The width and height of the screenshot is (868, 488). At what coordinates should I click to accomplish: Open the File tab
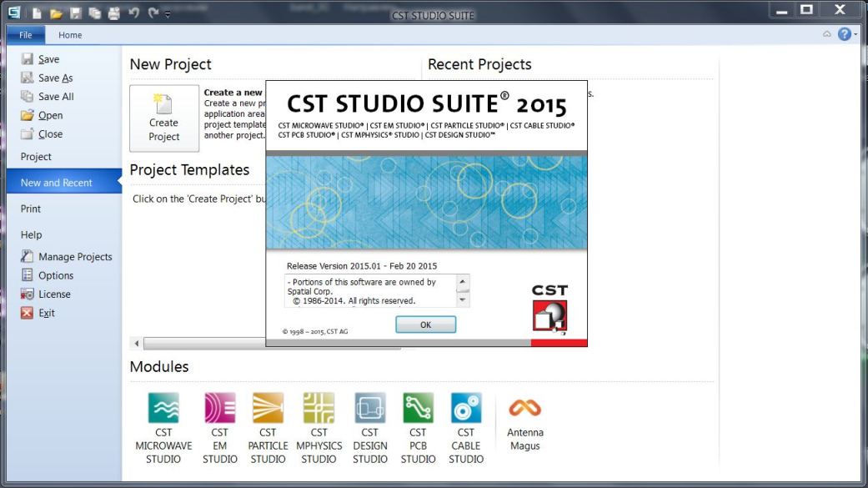(x=26, y=35)
